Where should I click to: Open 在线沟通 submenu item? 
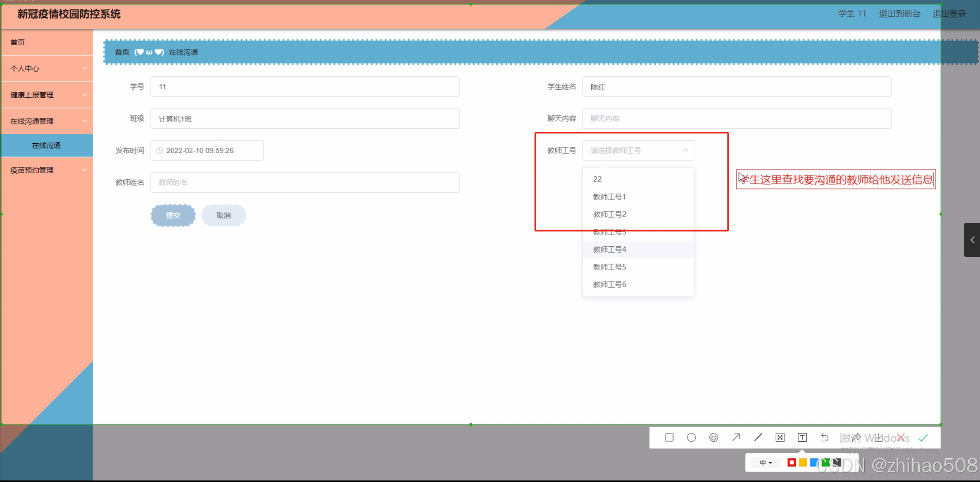click(46, 146)
